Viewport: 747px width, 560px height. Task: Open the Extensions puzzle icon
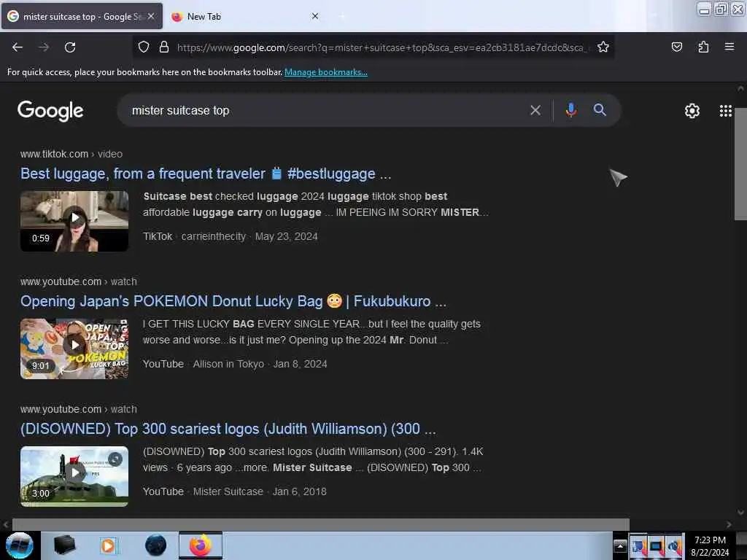[703, 47]
